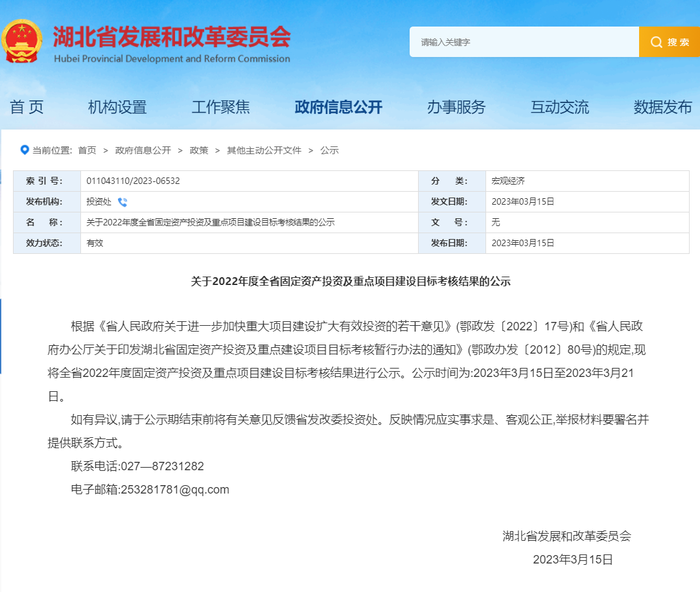
Task: Click 其他主动公开文件 in the breadcrumb
Action: point(264,150)
